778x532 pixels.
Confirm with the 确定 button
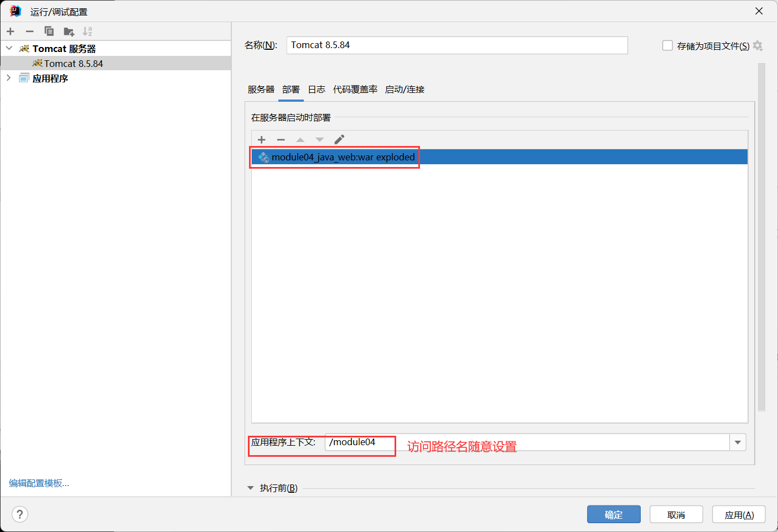(614, 514)
